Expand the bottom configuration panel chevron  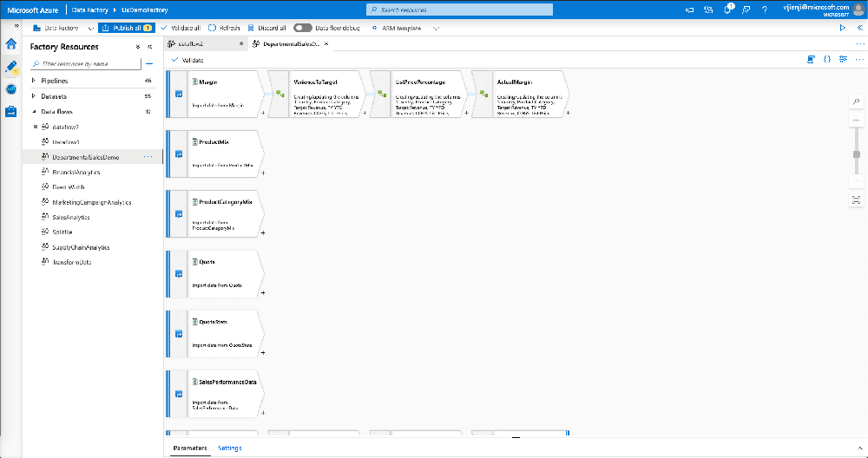[x=859, y=448]
